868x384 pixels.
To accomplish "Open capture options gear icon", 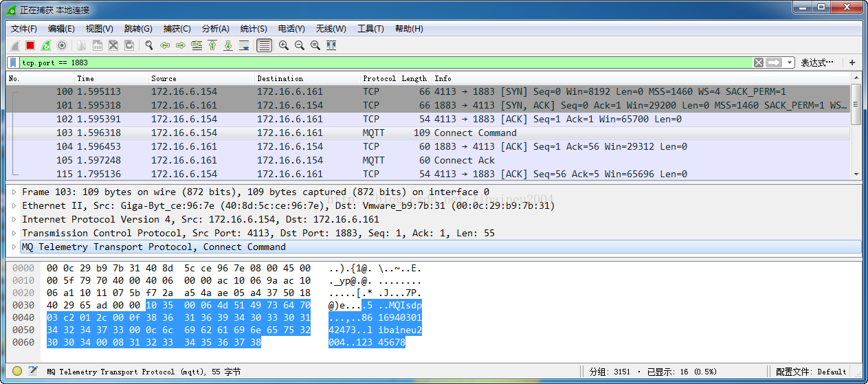I will [x=62, y=45].
